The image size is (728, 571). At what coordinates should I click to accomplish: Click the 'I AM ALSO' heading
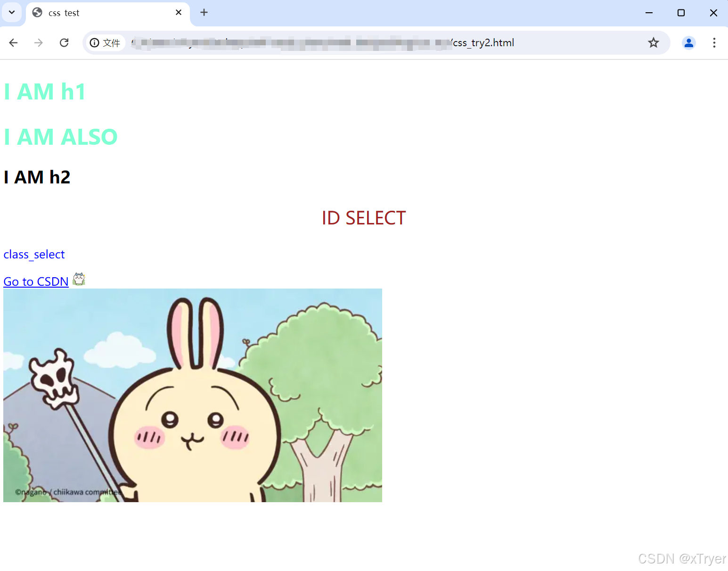61,137
